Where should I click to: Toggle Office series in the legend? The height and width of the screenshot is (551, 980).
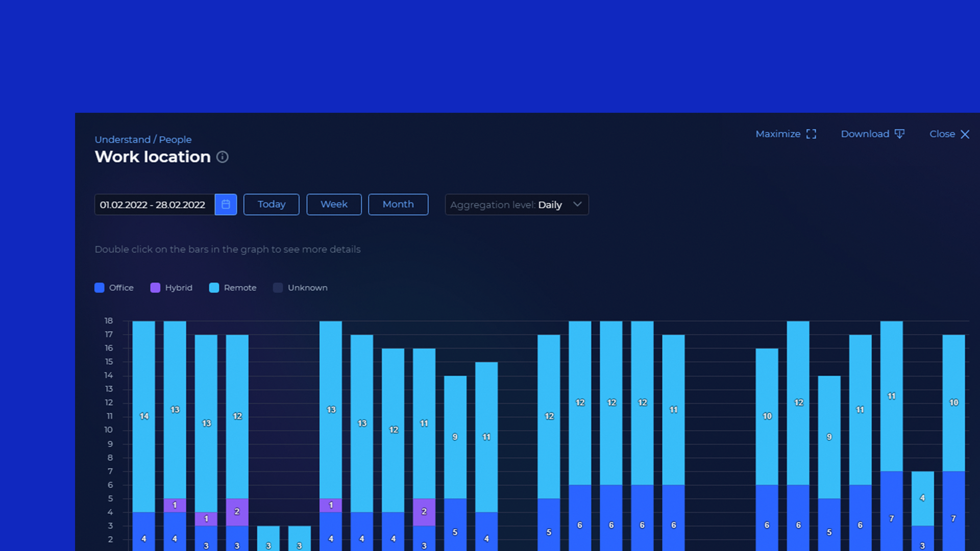pyautogui.click(x=114, y=288)
